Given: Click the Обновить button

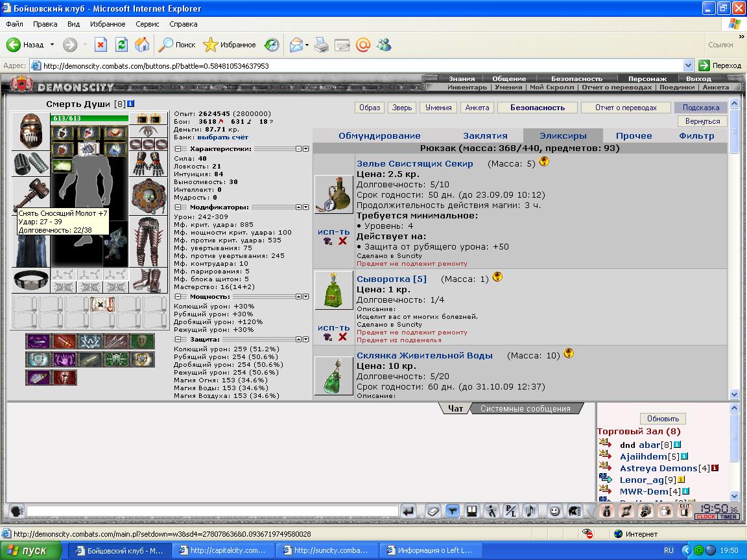Looking at the screenshot, I should click(x=663, y=419).
